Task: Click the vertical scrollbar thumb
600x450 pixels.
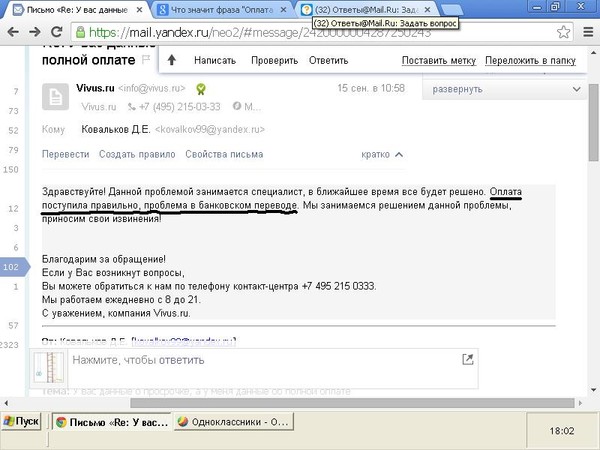Action: click(x=593, y=122)
